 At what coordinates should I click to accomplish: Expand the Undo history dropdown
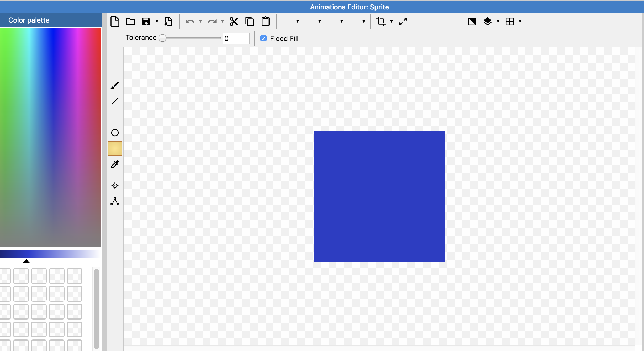(x=200, y=22)
